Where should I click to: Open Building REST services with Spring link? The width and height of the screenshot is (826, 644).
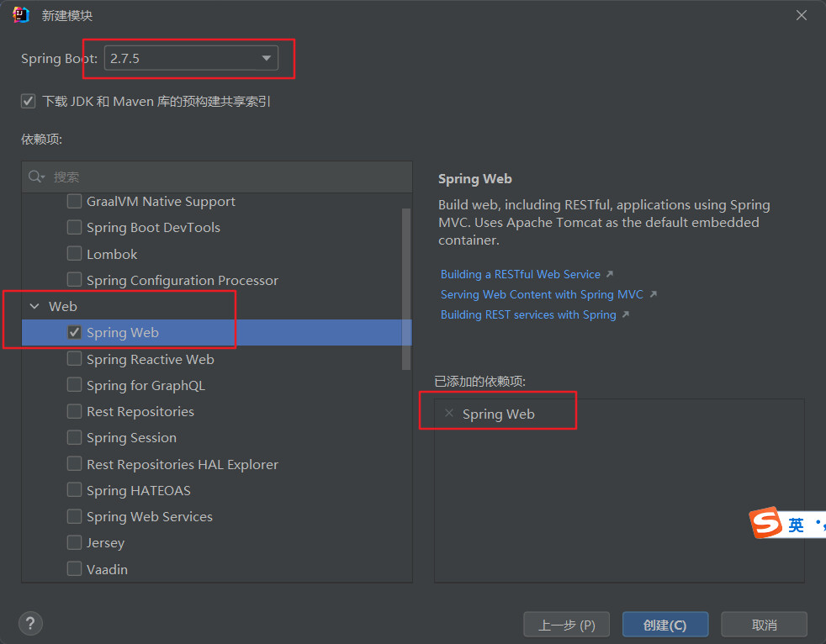coord(528,314)
